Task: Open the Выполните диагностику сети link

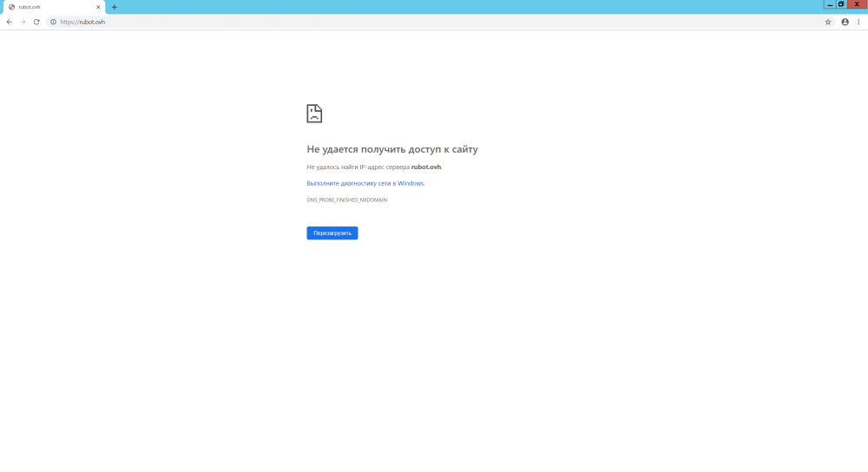Action: click(x=348, y=183)
